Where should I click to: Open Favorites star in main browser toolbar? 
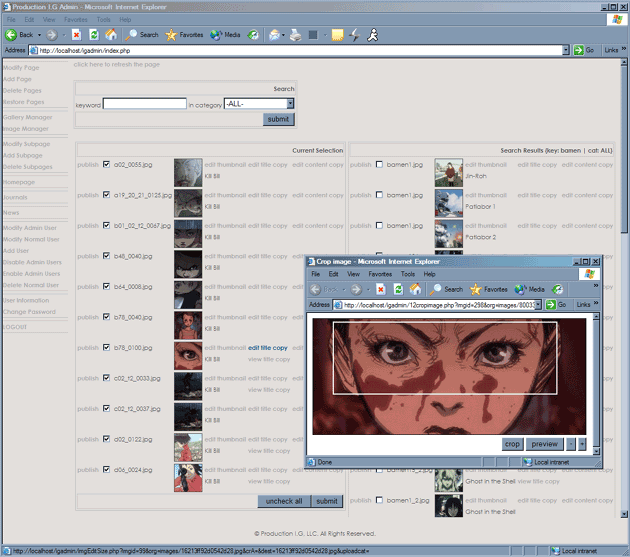click(171, 34)
